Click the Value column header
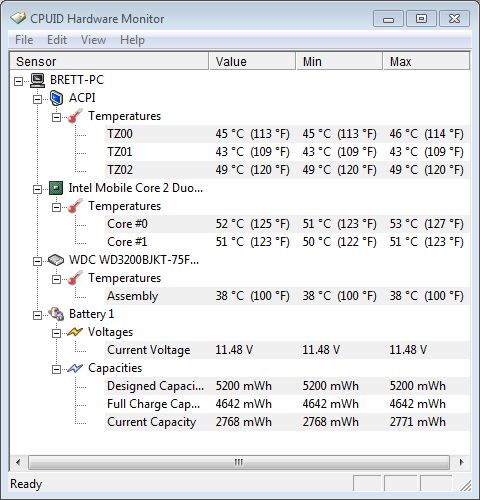The image size is (480, 500). 252,61
